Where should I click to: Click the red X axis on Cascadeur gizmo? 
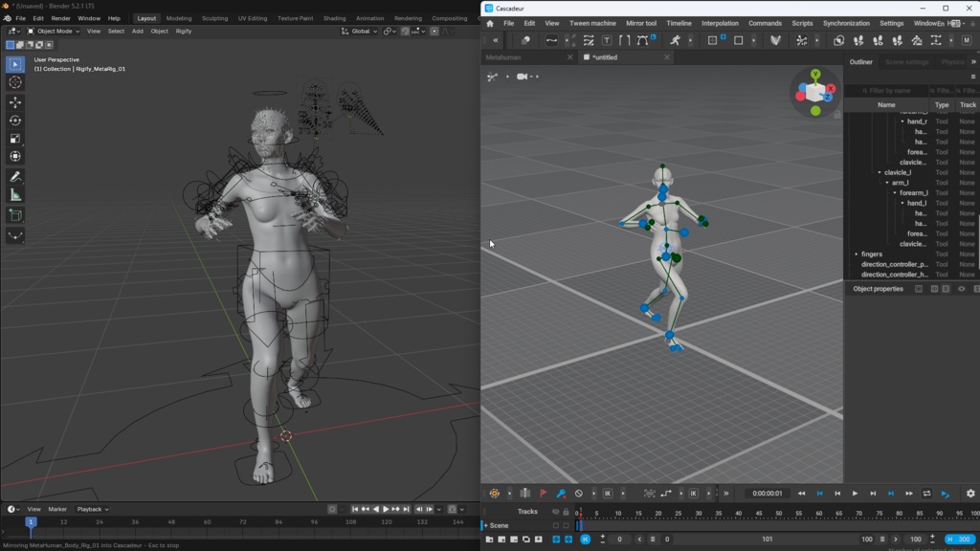pos(832,89)
